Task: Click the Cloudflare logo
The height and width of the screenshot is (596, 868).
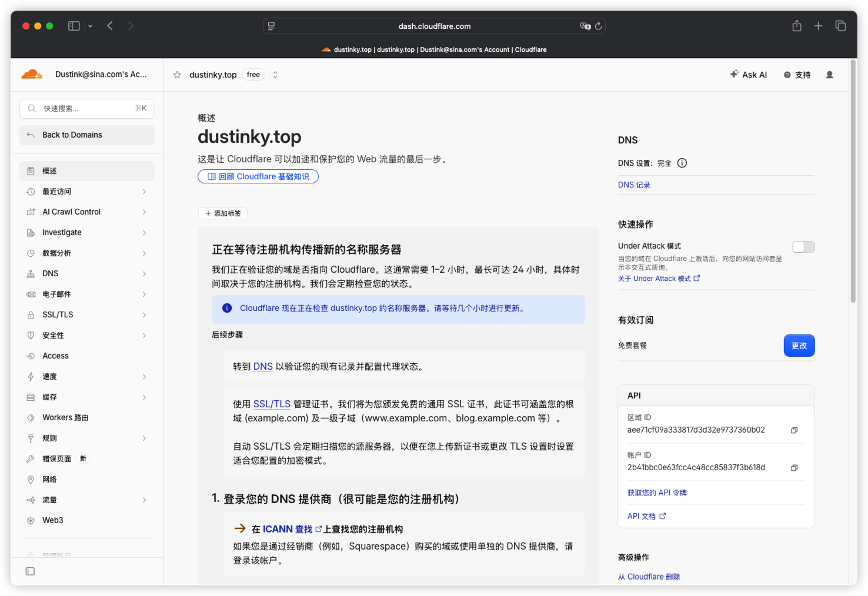Action: coord(32,75)
